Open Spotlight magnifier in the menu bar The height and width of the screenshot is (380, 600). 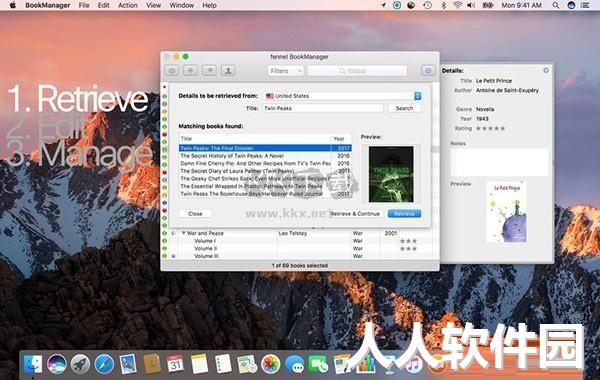click(556, 5)
